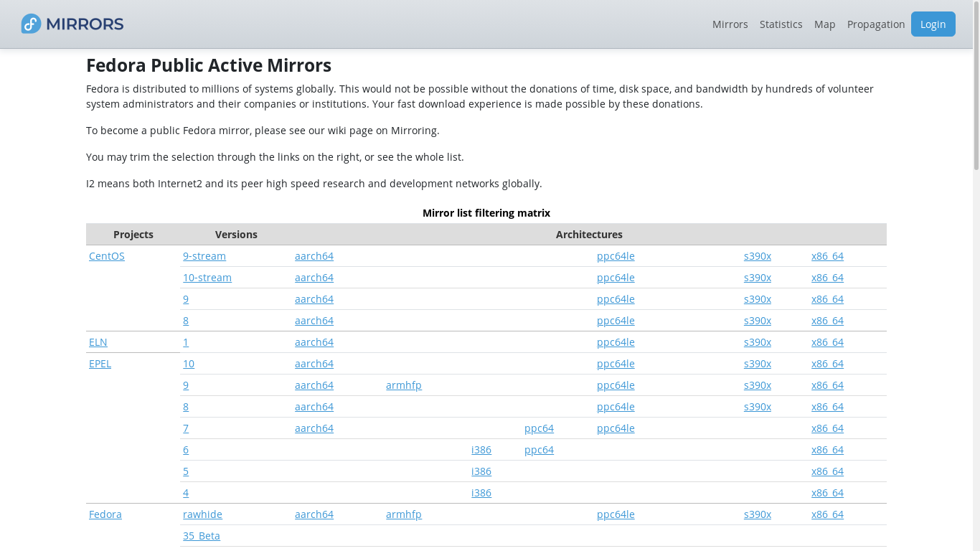The height and width of the screenshot is (551, 980).
Task: Open x86_64 for CentOS 8
Action: pos(827,321)
